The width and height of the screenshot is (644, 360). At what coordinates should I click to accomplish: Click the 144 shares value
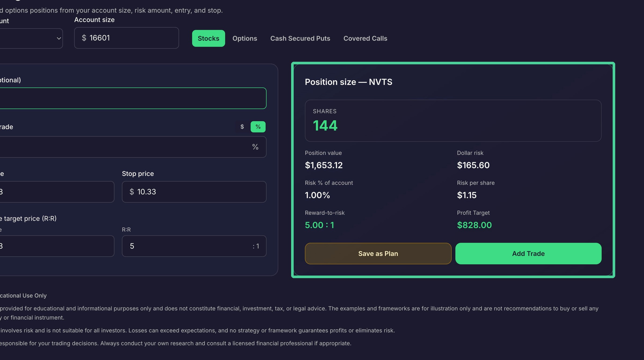(325, 125)
